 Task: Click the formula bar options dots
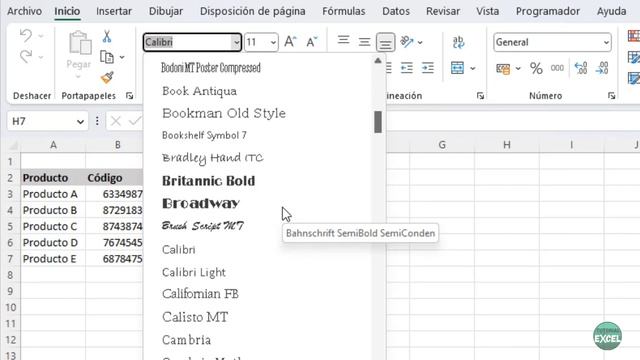pos(97,121)
